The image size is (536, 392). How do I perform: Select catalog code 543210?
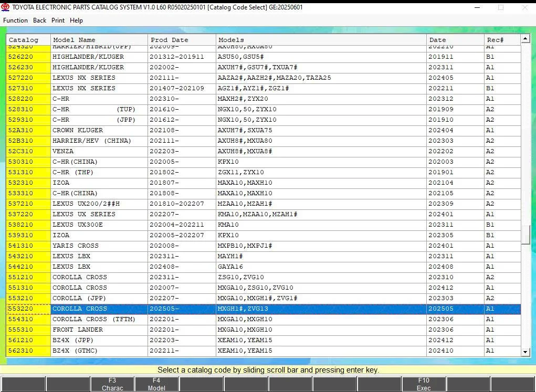coord(28,256)
